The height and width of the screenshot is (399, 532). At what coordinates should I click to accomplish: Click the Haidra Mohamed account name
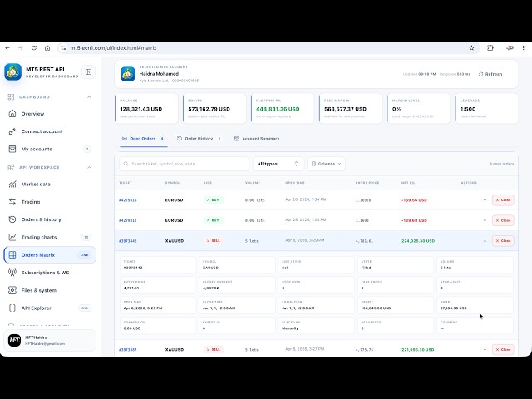point(159,74)
